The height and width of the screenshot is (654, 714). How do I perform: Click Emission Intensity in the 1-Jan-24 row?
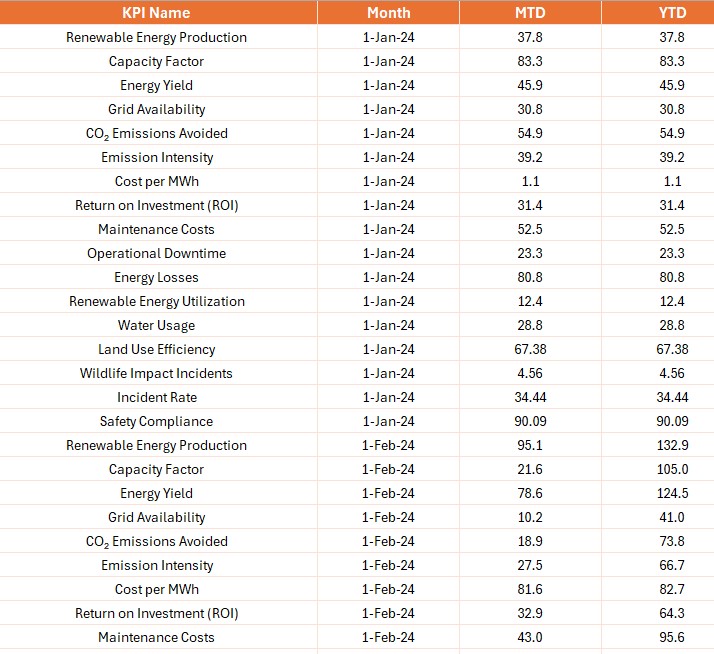[x=156, y=157]
